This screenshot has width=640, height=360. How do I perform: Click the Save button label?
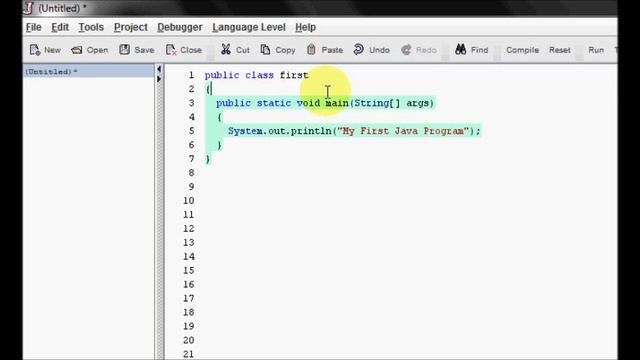(x=144, y=50)
